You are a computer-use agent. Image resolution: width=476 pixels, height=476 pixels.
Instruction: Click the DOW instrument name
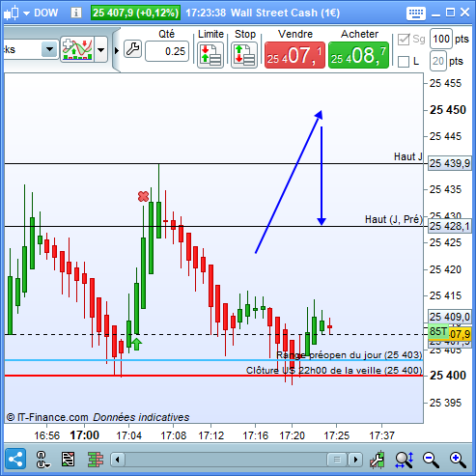coord(45,13)
